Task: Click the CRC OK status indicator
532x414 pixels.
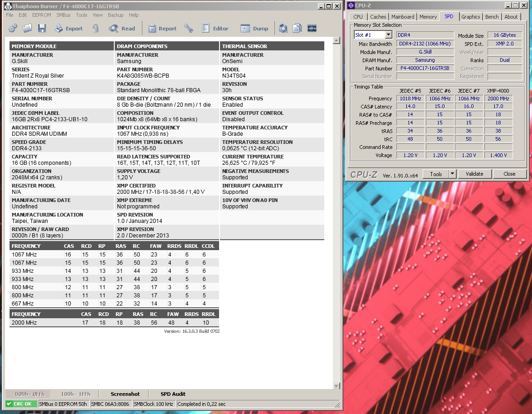Action: [21, 404]
